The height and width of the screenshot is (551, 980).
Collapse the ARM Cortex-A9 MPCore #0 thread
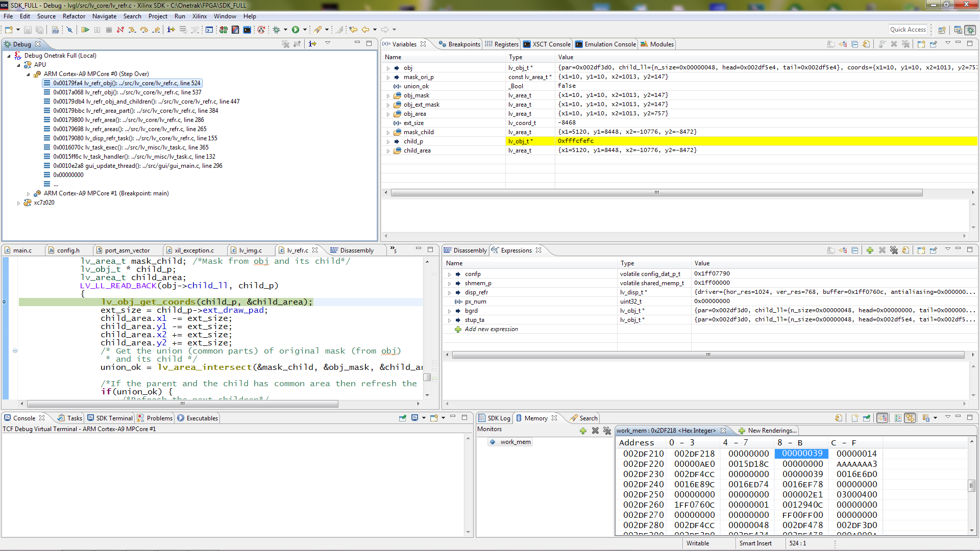[28, 74]
